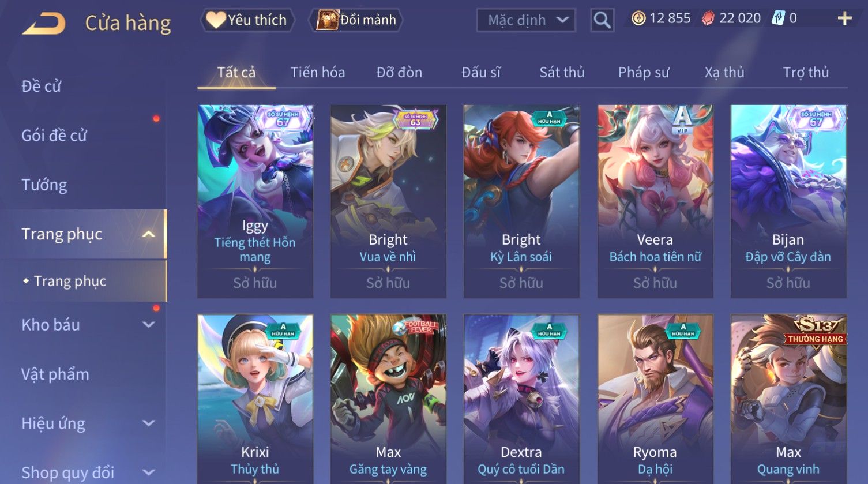Click the gold coin currency icon
This screenshot has width=868, height=484.
(x=638, y=19)
